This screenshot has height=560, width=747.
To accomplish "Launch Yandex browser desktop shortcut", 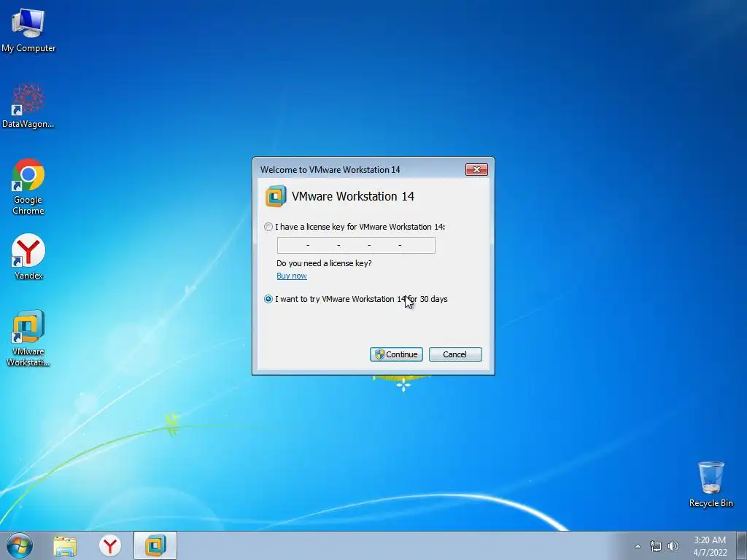I will [x=28, y=257].
